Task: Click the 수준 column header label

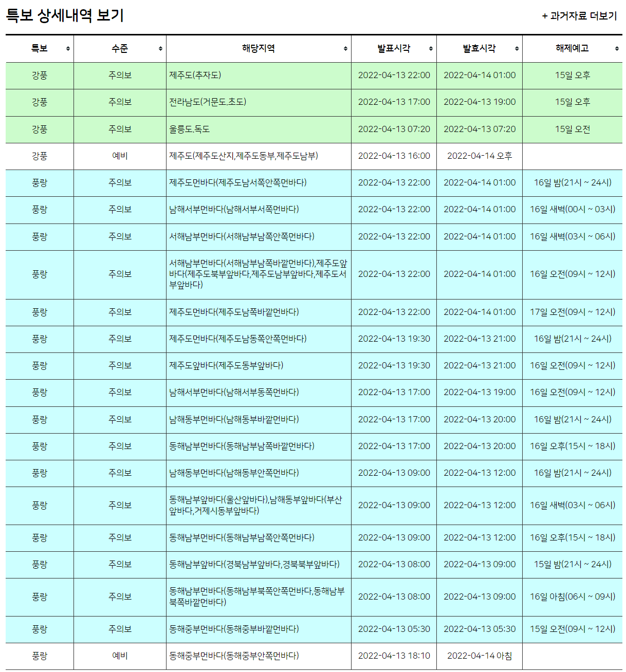Action: [120, 48]
